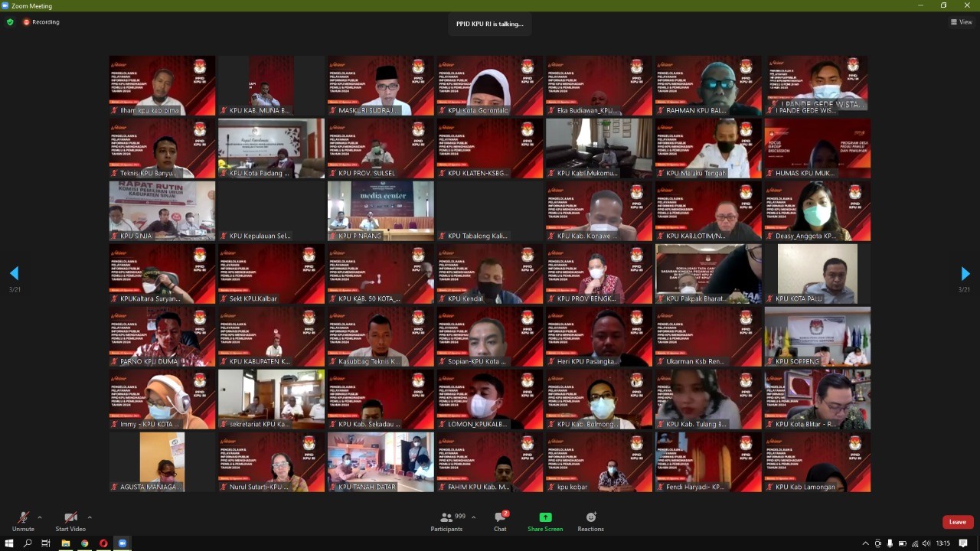Go to next gallery page with right arrow
This screenshot has width=980, height=551.
point(965,274)
